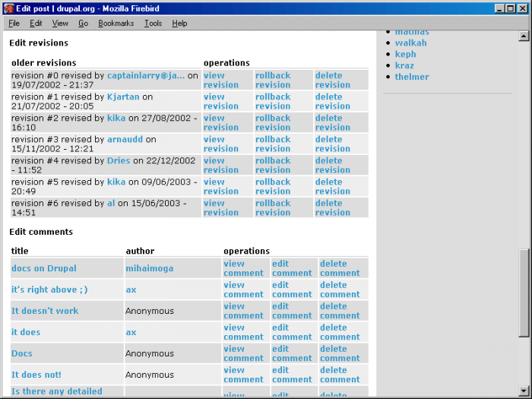View revision #3 by arnaudd
Screen dimensions: 532x399
tap(221, 144)
